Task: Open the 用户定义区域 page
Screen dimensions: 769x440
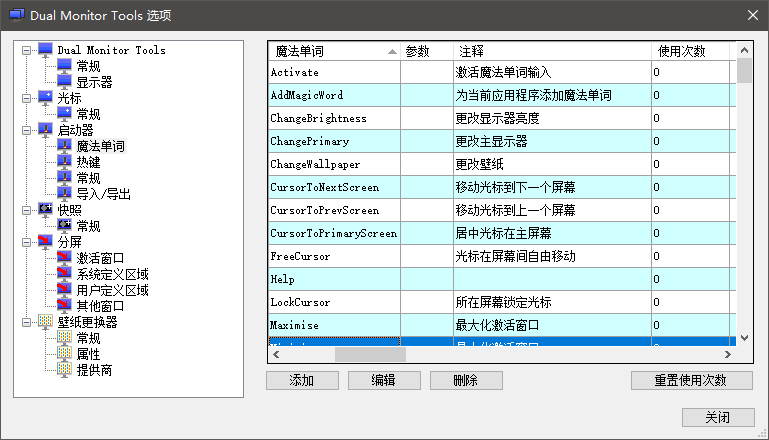Action: point(112,290)
